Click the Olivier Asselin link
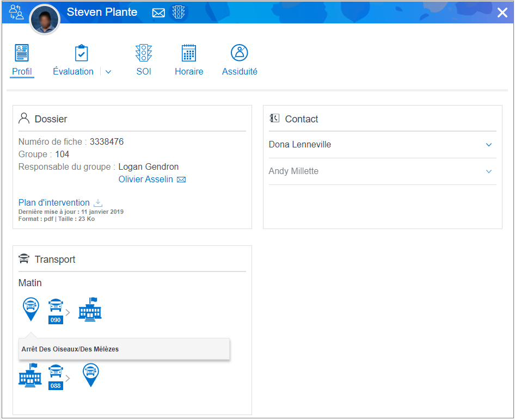Screen dimensions: 515x420 (x=145, y=180)
